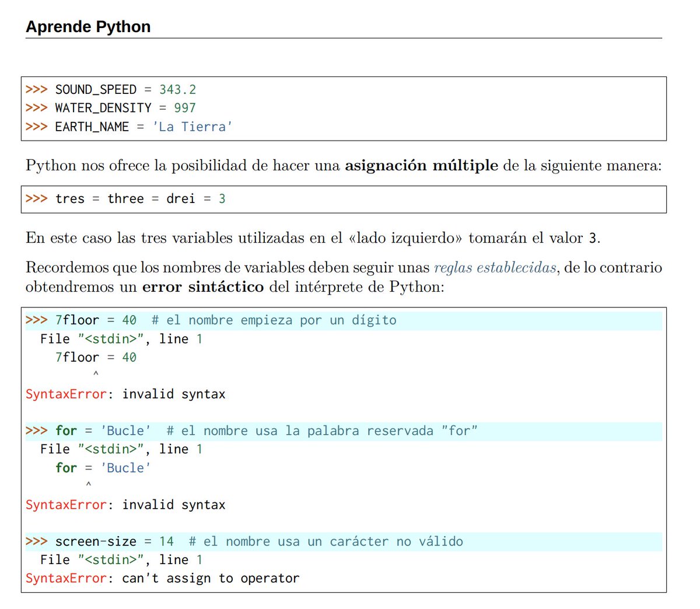Click the SOUND_SPEED = 343.2 code line
Image resolution: width=700 pixels, height=609 pixels.
tap(111, 90)
